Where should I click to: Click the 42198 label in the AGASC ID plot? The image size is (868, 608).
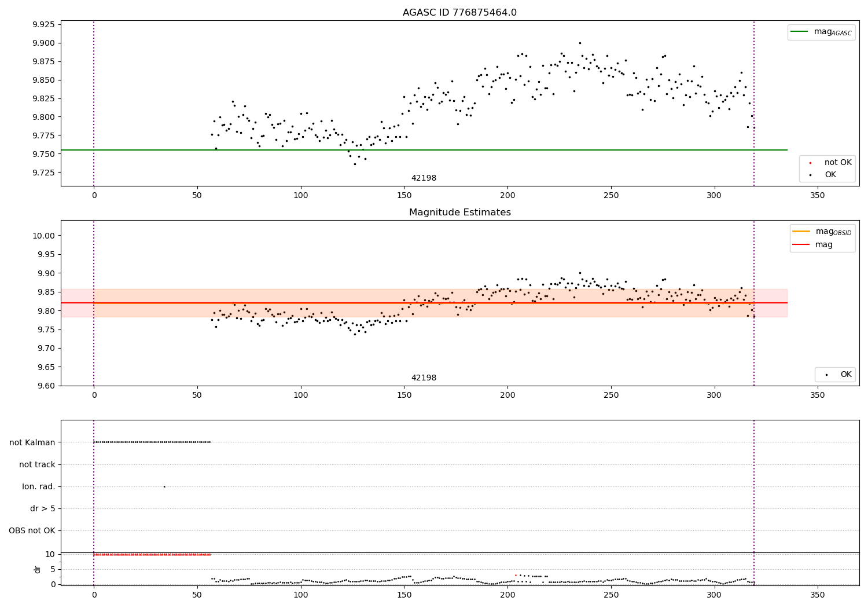424,178
